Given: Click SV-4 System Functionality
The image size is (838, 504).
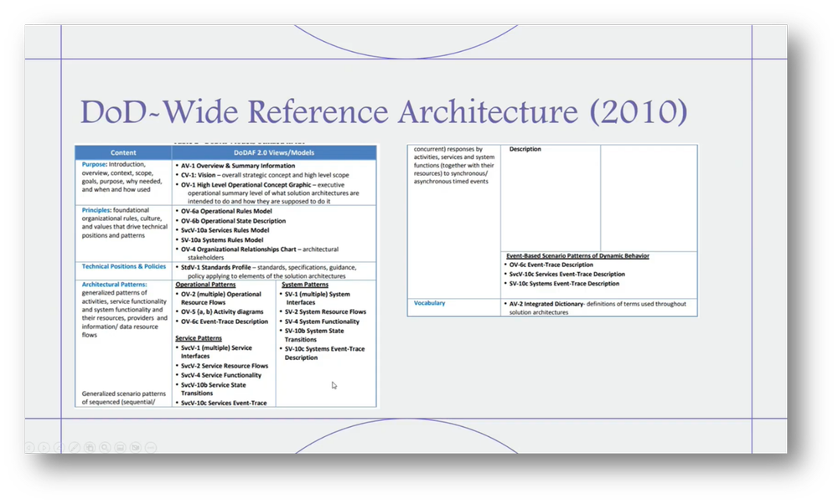Looking at the screenshot, I should pos(322,322).
